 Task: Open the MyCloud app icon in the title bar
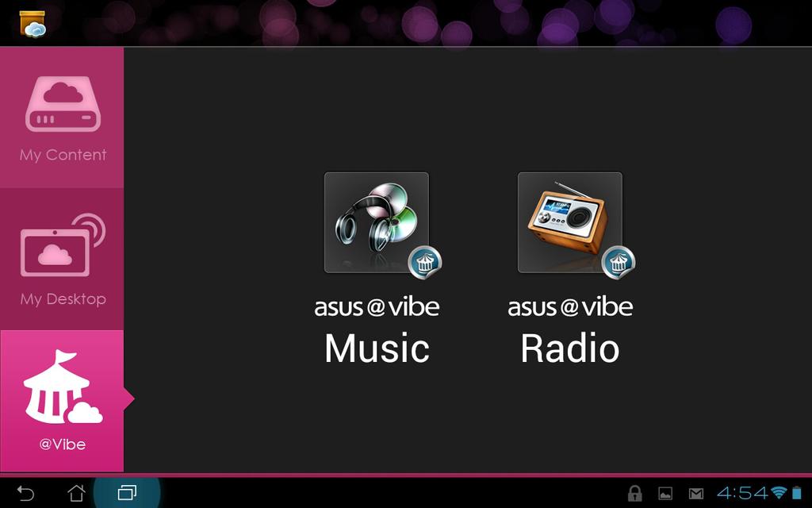(x=32, y=24)
